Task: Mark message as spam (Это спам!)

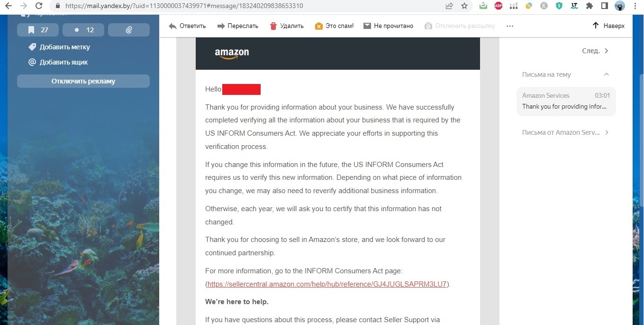Action: (334, 26)
